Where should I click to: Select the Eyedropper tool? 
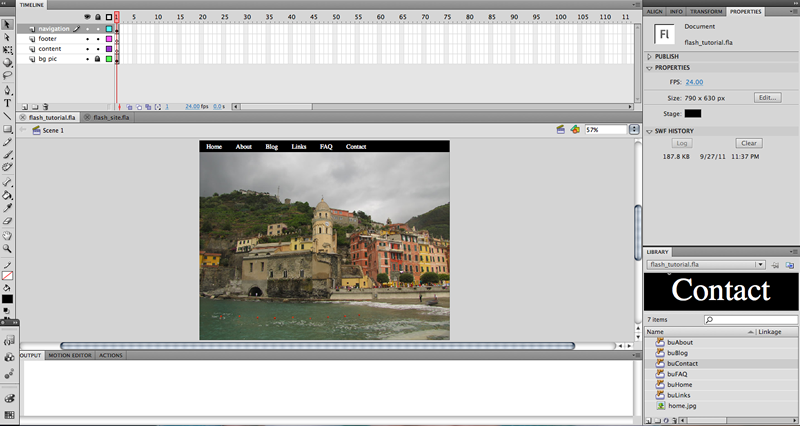click(x=7, y=208)
